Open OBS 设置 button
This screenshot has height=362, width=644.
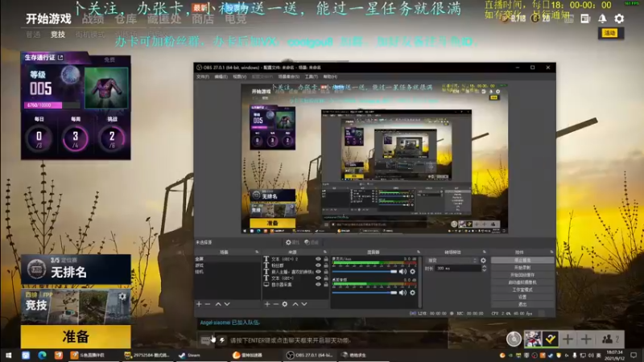click(522, 297)
